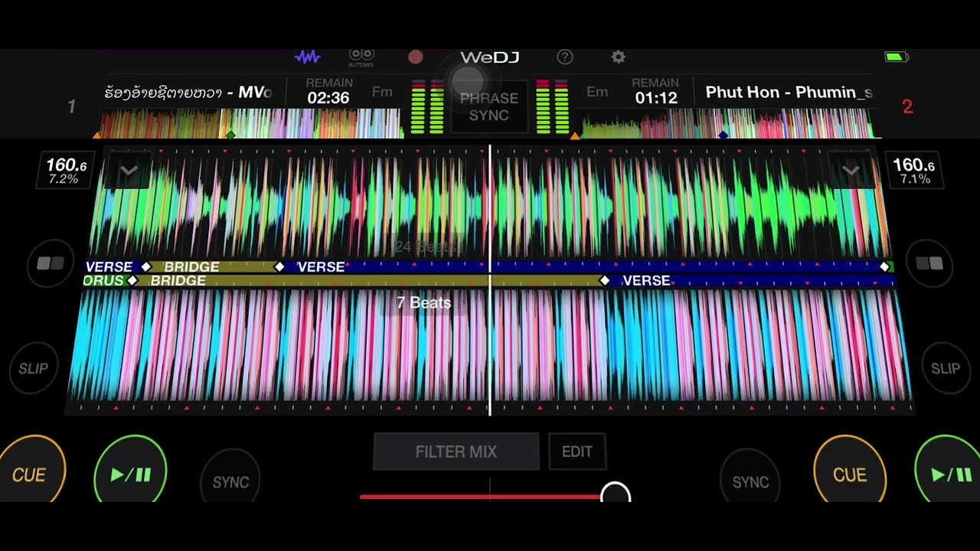
Task: Tap the WeDJ logo
Action: point(490,57)
